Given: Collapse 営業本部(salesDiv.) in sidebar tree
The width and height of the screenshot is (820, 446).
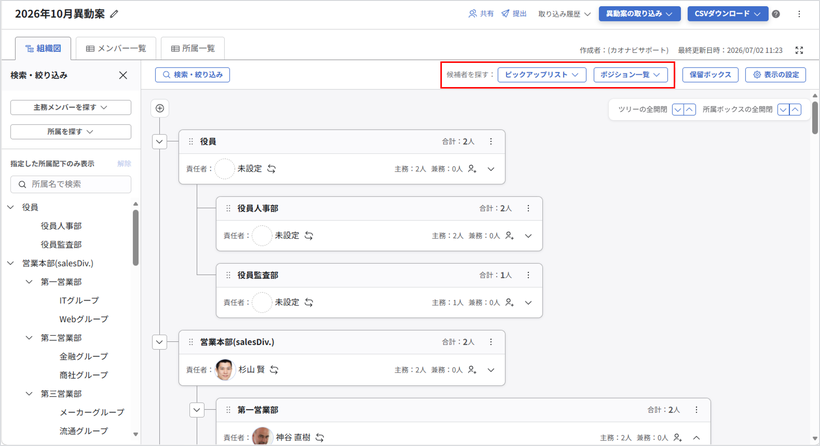Looking at the screenshot, I should point(10,263).
